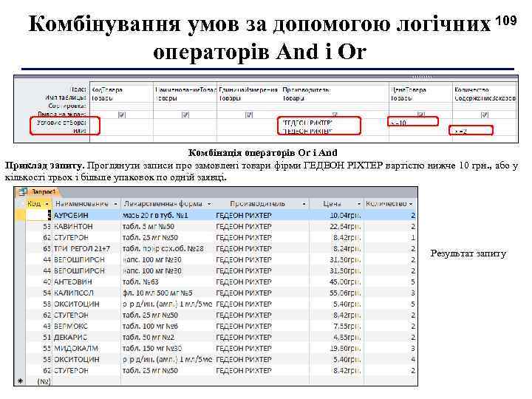This screenshot has height=399, width=532.
Task: Toggle show checkbox for Количество design column
Action: (485, 115)
